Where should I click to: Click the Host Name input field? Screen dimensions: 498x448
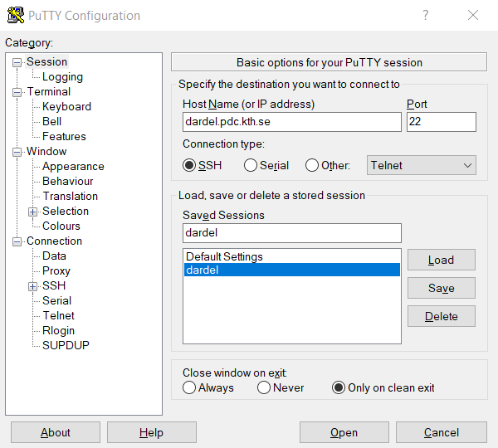tap(291, 122)
